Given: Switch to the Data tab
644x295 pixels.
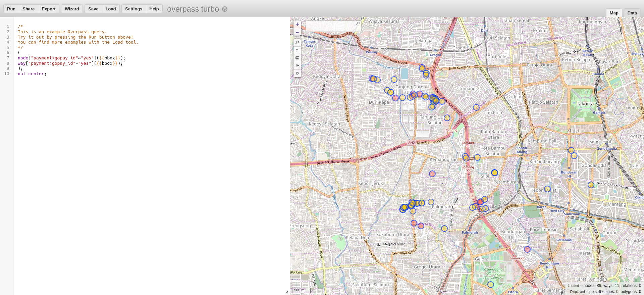Looking at the screenshot, I should pyautogui.click(x=632, y=13).
